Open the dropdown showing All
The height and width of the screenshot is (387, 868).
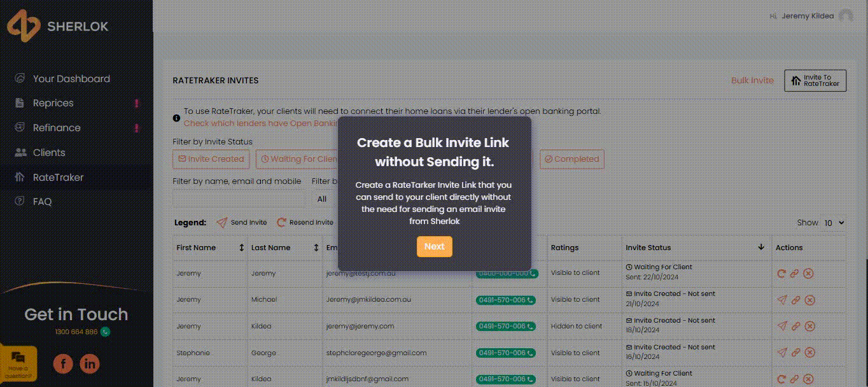click(x=325, y=199)
